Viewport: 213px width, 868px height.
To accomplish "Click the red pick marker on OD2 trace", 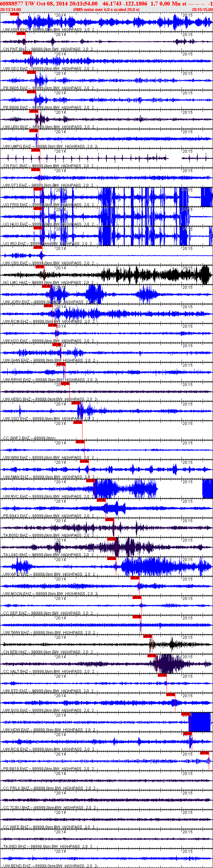I will click(27, 53).
